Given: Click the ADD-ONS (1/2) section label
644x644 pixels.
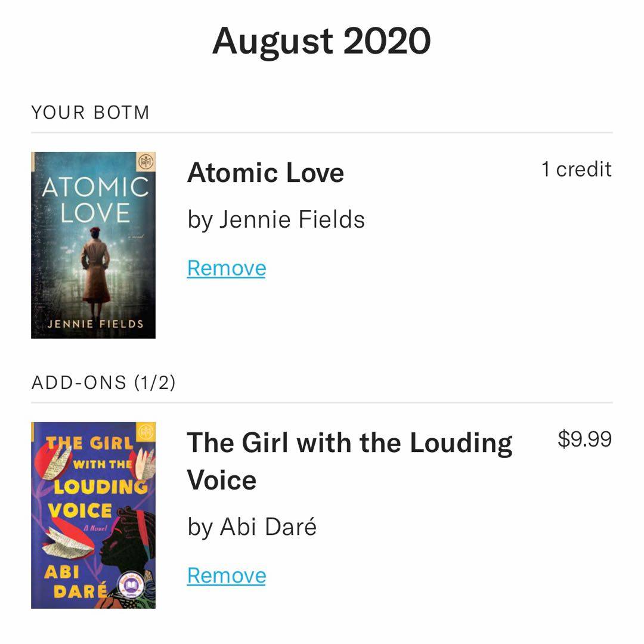Looking at the screenshot, I should point(103,382).
